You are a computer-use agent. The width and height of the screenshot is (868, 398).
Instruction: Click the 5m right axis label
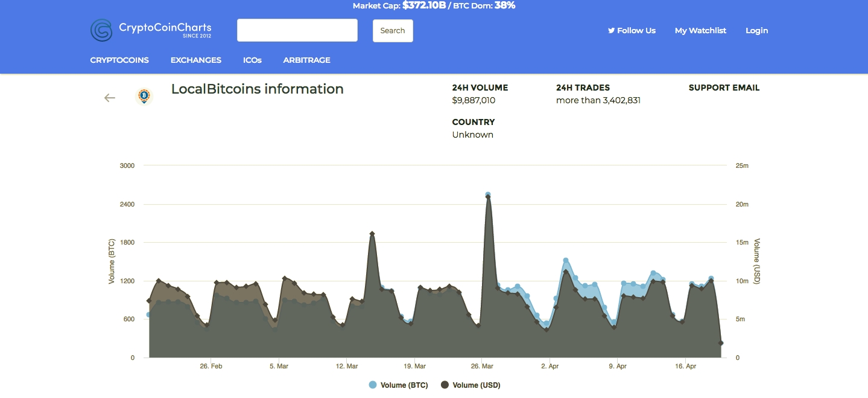coord(741,319)
